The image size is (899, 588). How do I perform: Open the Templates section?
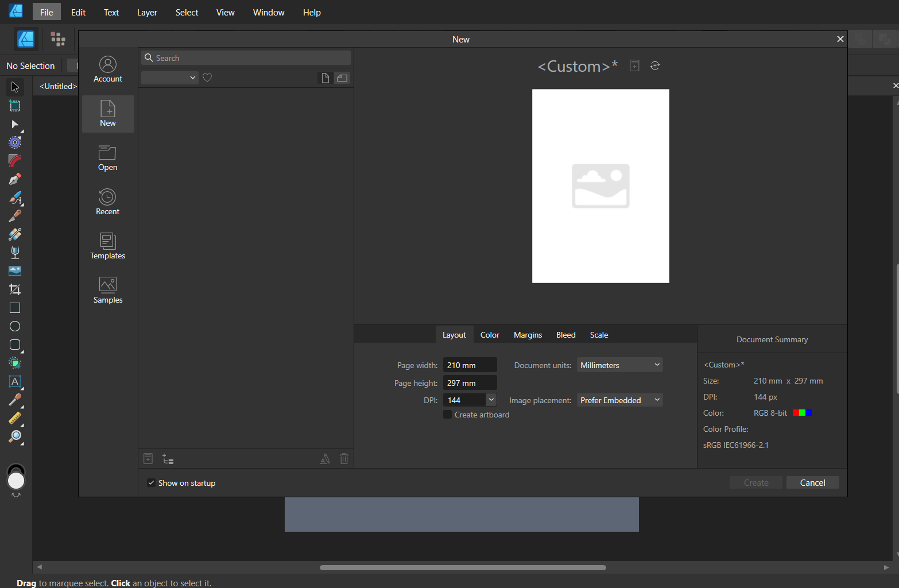coord(108,246)
